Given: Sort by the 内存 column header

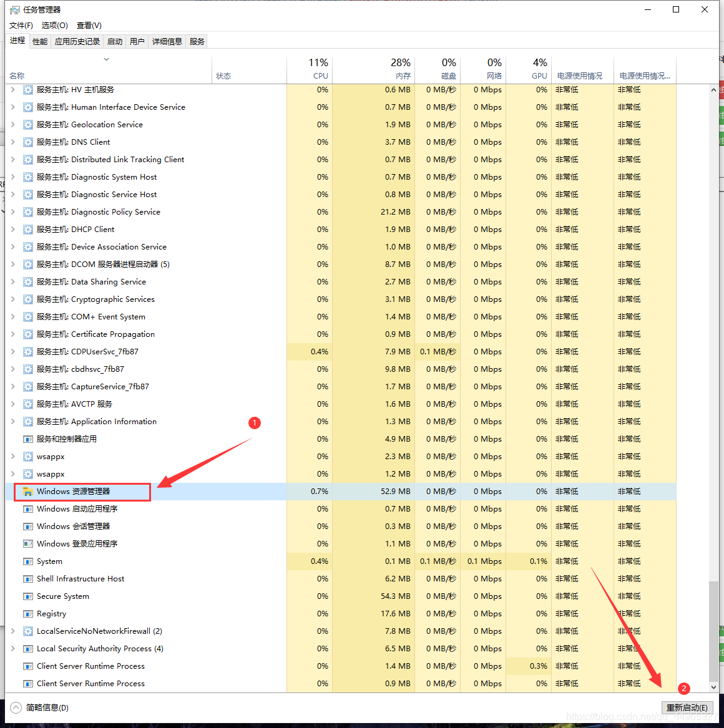Looking at the screenshot, I should click(x=373, y=70).
